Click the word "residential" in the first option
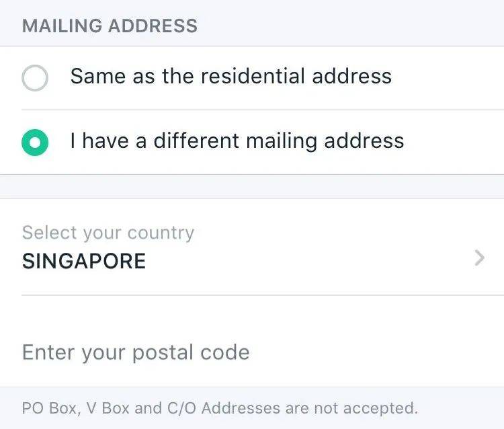The width and height of the screenshot is (504, 429). click(253, 76)
